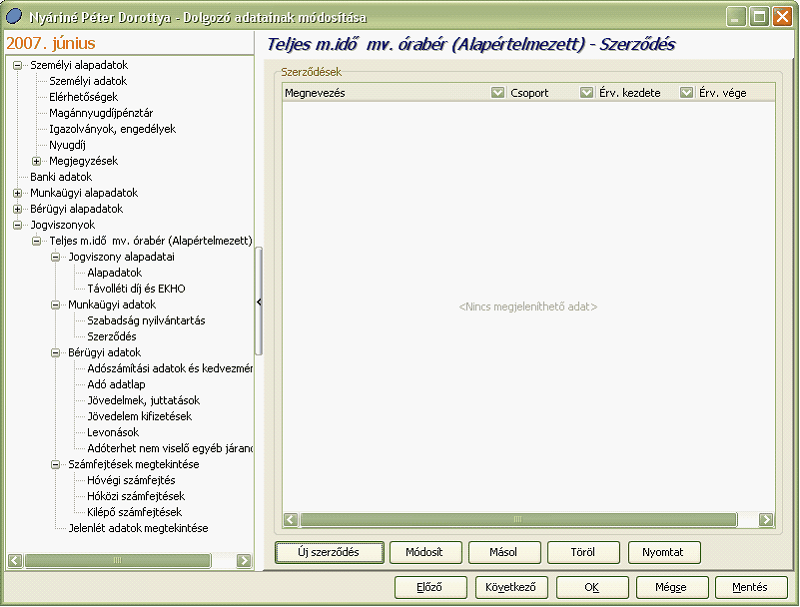Collapse Jogviszony alapadatai using its minus box
Viewport: 800px width, 607px height.
56,257
